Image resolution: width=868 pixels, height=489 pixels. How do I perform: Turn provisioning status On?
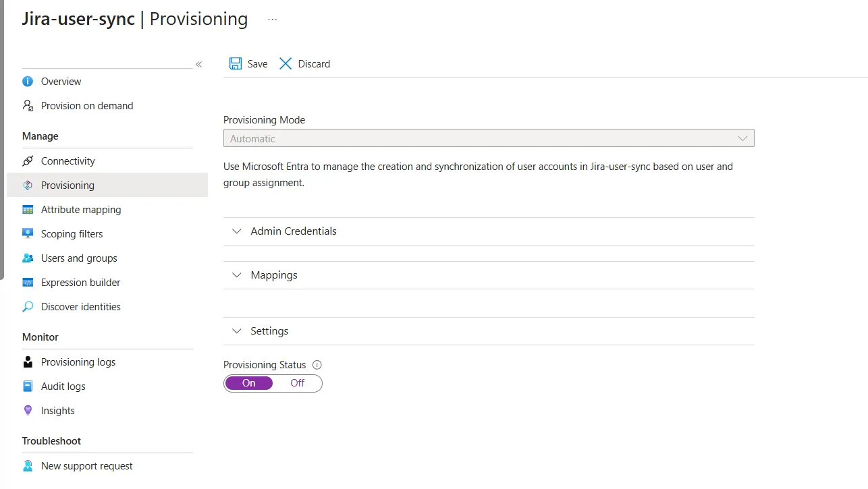point(249,383)
